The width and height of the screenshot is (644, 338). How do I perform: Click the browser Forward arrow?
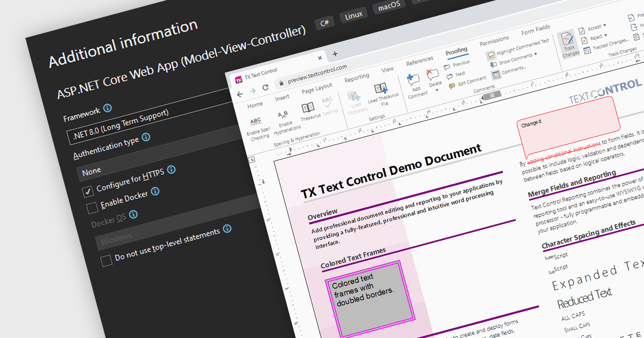[x=252, y=91]
